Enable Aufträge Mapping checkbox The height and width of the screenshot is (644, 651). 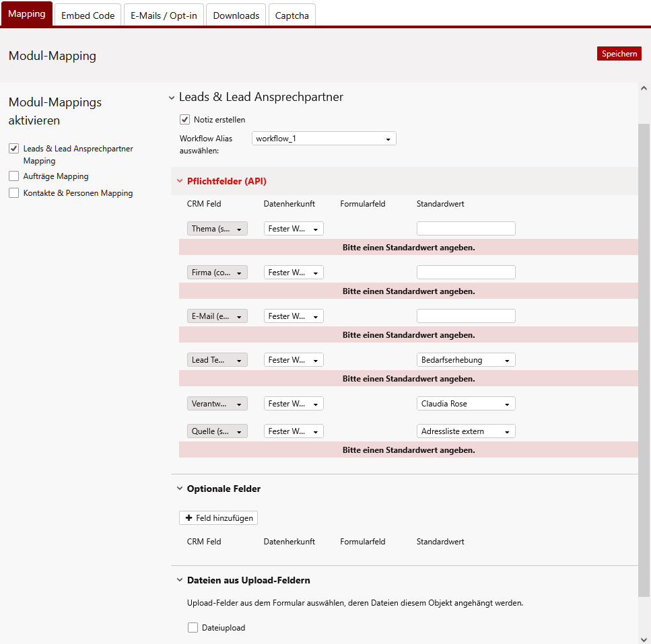click(13, 176)
